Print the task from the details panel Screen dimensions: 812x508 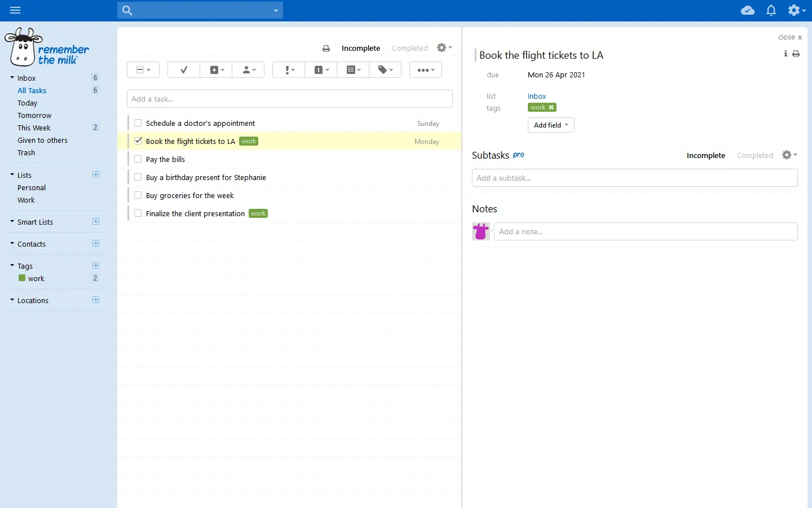[x=796, y=54]
